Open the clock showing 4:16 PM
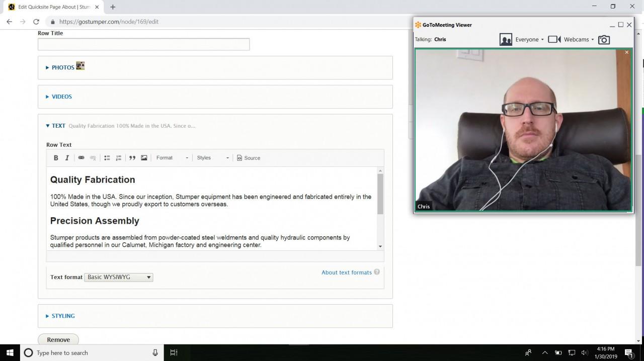 click(606, 352)
